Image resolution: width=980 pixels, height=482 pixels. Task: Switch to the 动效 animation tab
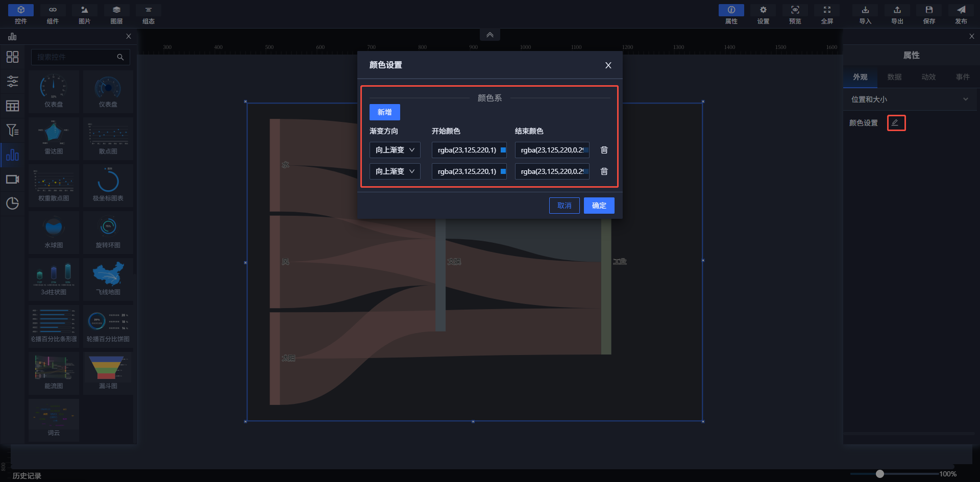928,77
